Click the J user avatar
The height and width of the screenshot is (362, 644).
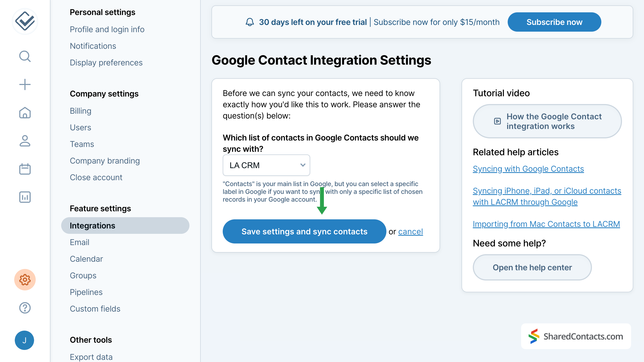(x=24, y=340)
